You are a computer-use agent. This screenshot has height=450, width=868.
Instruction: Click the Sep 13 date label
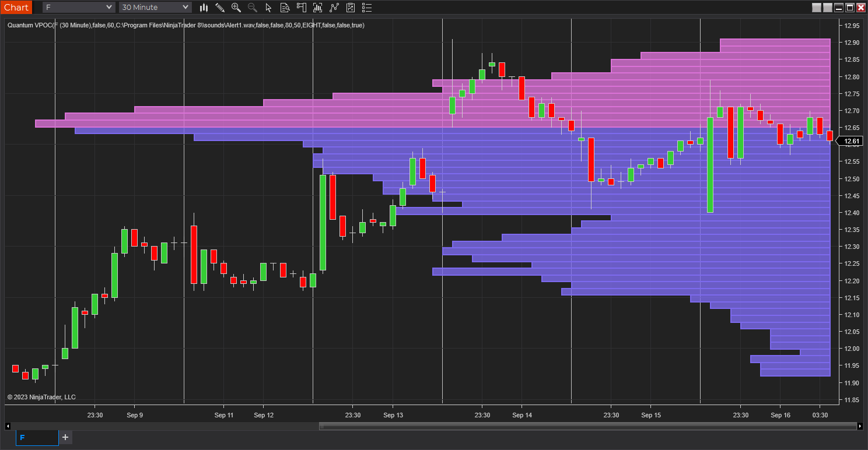[x=393, y=415]
